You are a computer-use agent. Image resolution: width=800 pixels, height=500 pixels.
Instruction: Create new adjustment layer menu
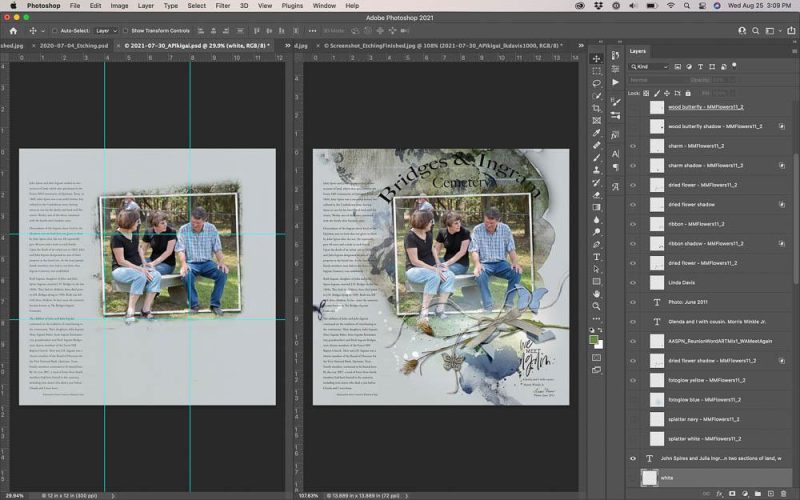tap(745, 493)
